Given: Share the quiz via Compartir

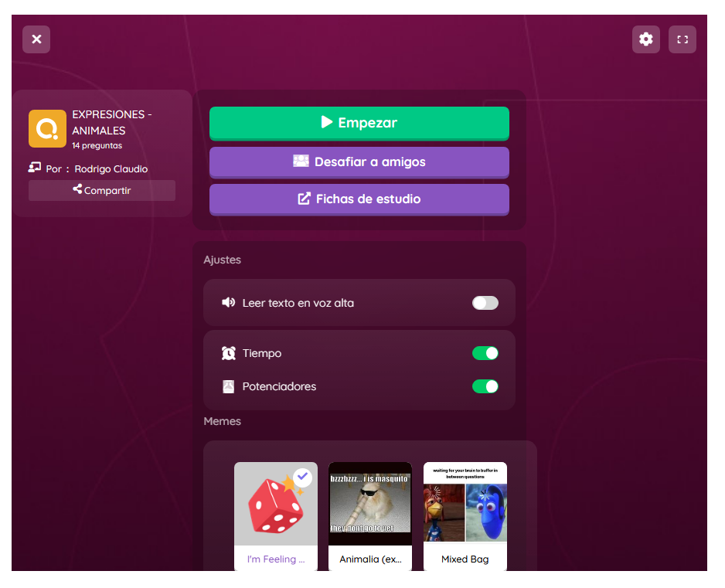Looking at the screenshot, I should click(102, 190).
